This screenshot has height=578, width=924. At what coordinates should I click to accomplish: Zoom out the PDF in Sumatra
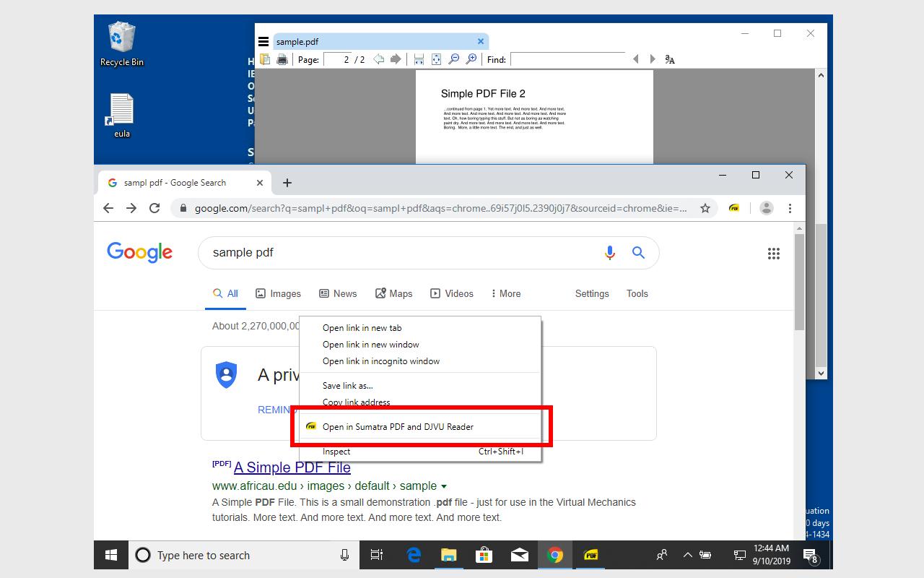[454, 59]
